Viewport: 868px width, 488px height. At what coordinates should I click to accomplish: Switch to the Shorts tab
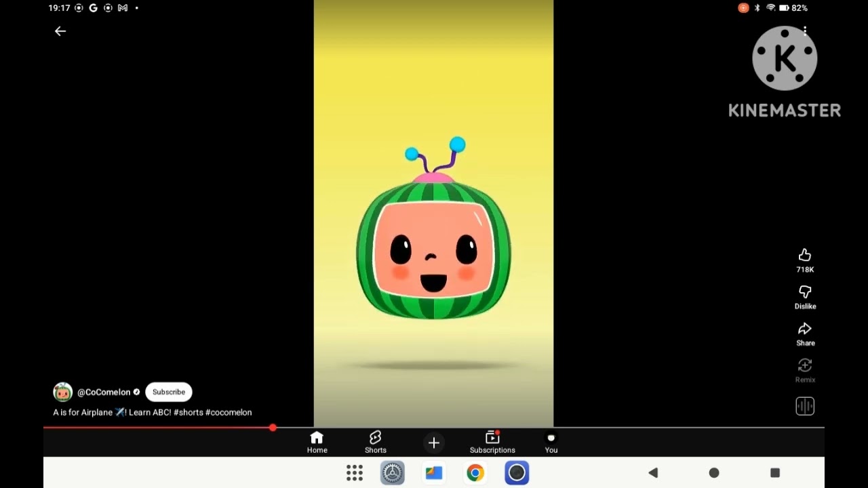(x=376, y=442)
